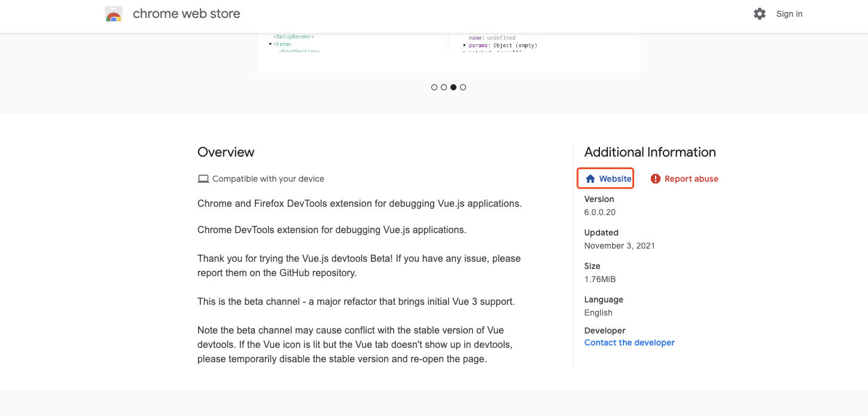Image resolution: width=868 pixels, height=416 pixels.
Task: Select the second carousel dot
Action: (x=444, y=87)
